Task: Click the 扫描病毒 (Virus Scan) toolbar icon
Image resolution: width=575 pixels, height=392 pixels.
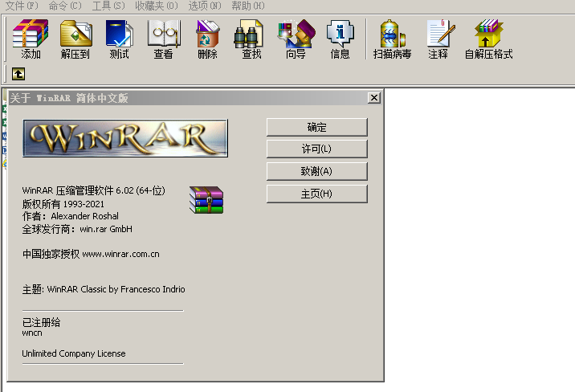Action: pos(392,39)
